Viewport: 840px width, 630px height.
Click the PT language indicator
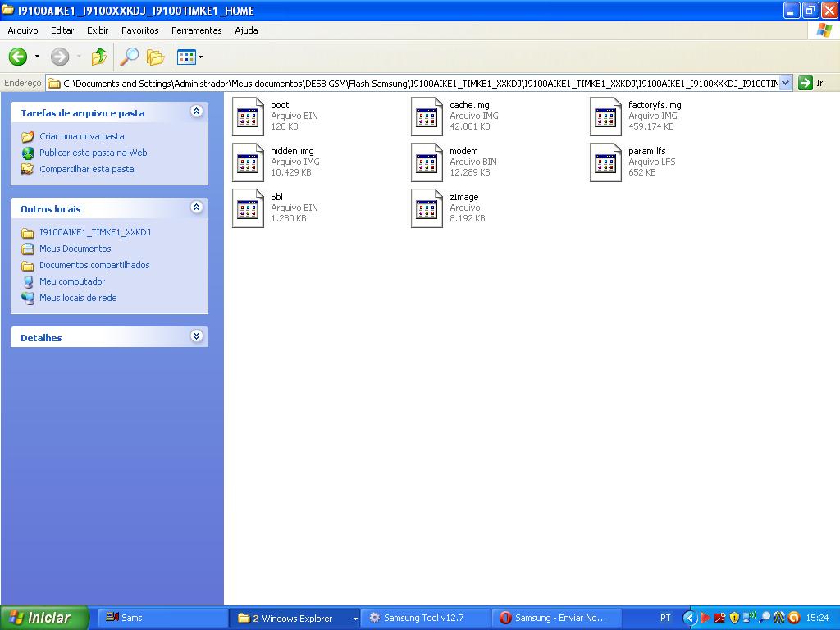pyautogui.click(x=664, y=618)
